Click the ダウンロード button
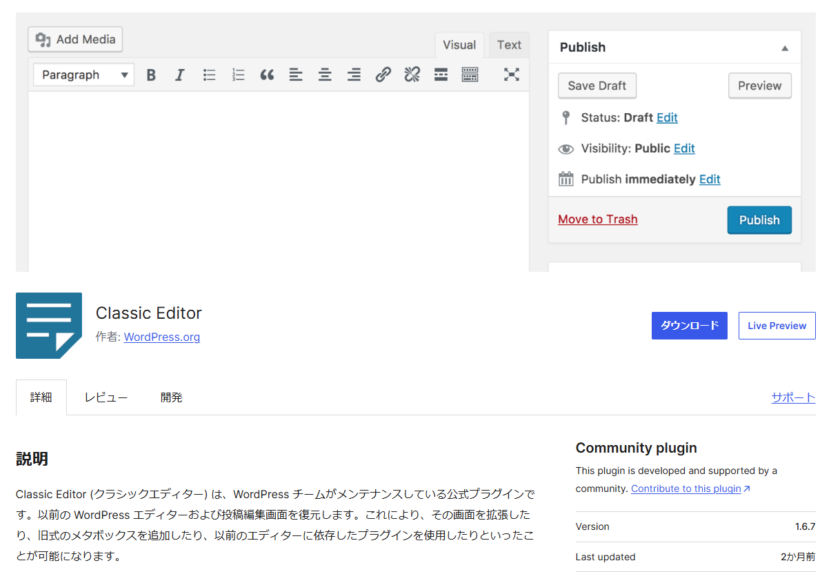840x572 pixels. pos(689,326)
